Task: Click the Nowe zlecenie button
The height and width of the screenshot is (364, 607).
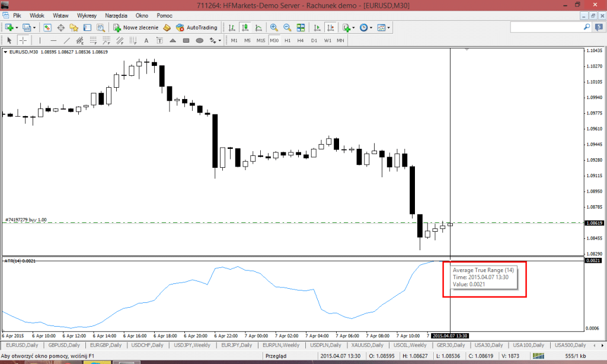Action: 136,27
